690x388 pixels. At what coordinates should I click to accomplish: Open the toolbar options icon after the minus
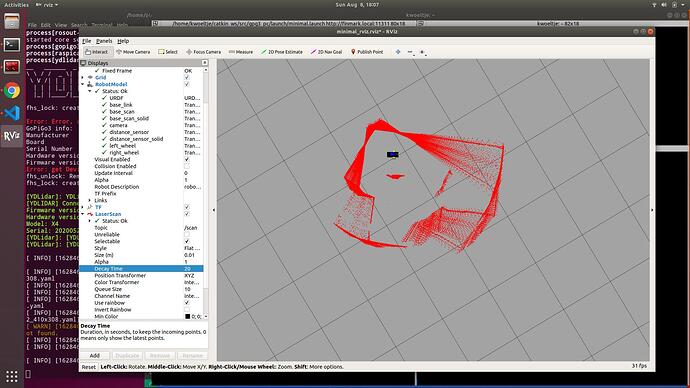pos(422,52)
